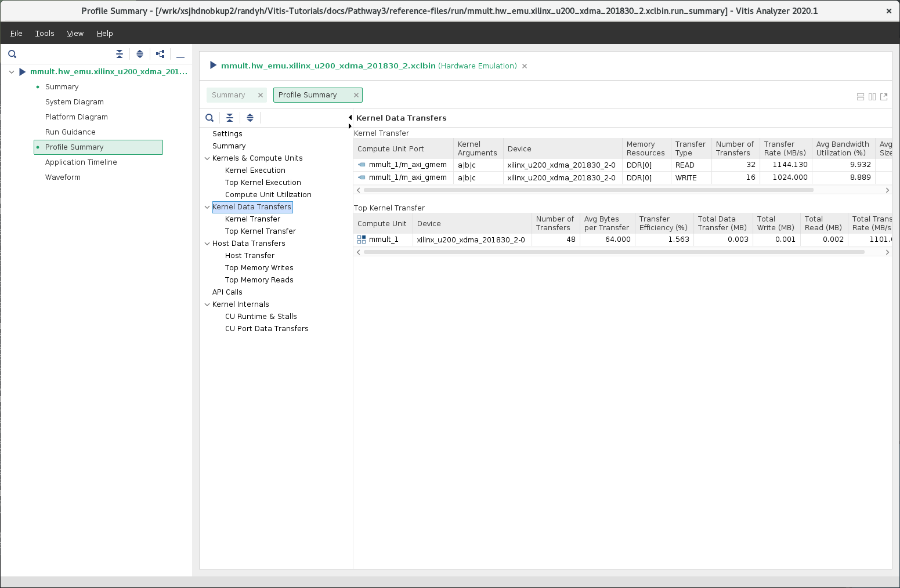Click Kernel Transfer table horizontal scrollbar
Image resolution: width=900 pixels, height=588 pixels.
[588, 190]
